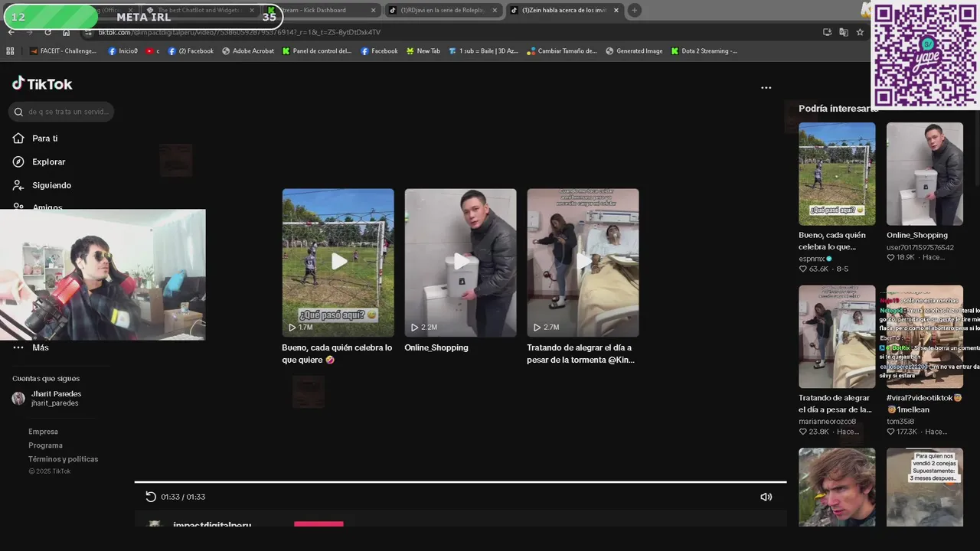Expand Empresa footer section
Viewport: 980px width, 551px height.
click(44, 432)
